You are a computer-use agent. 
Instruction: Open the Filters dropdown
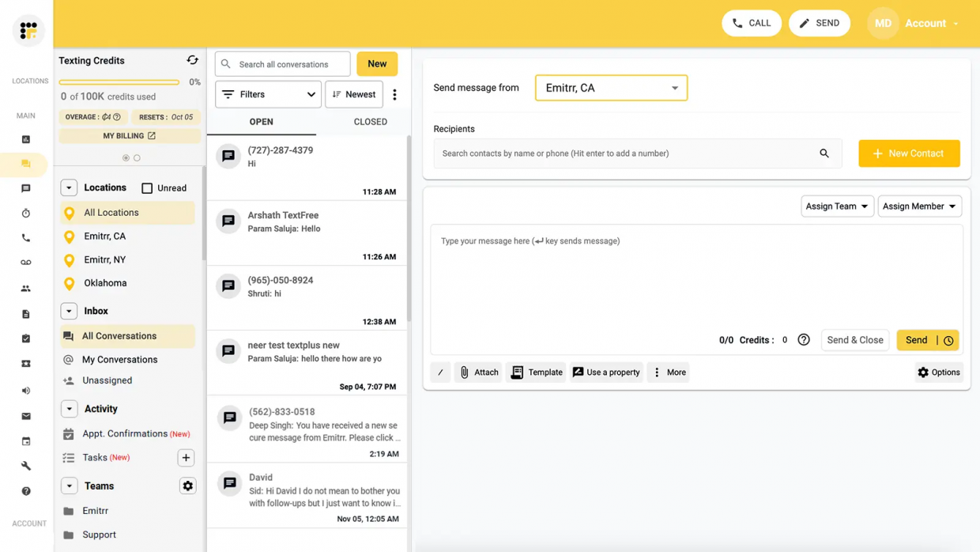pos(268,93)
